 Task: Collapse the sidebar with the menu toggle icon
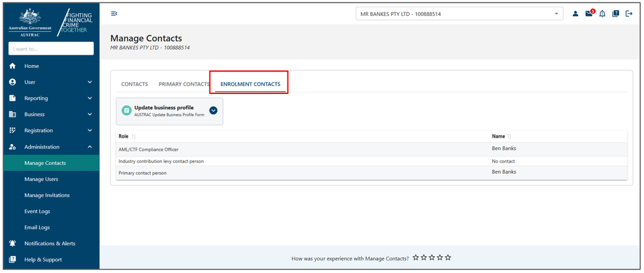coord(114,14)
